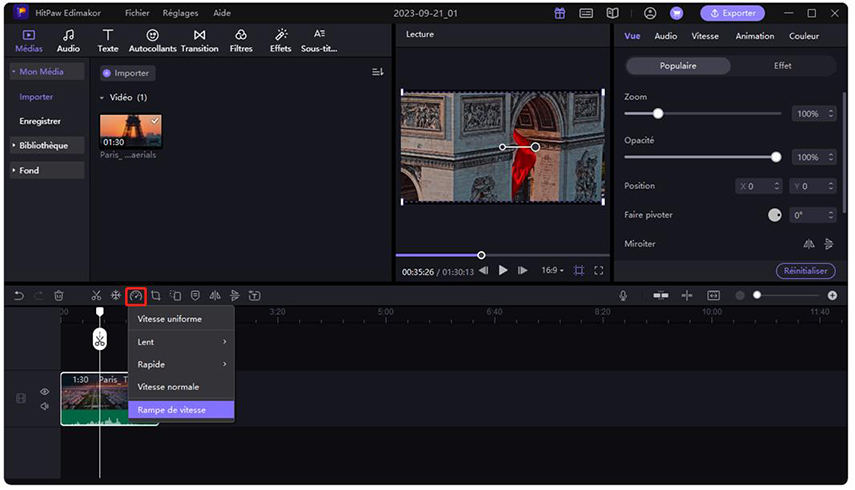Split clip with the scissors tool
Image resolution: width=855 pixels, height=490 pixels.
click(96, 295)
